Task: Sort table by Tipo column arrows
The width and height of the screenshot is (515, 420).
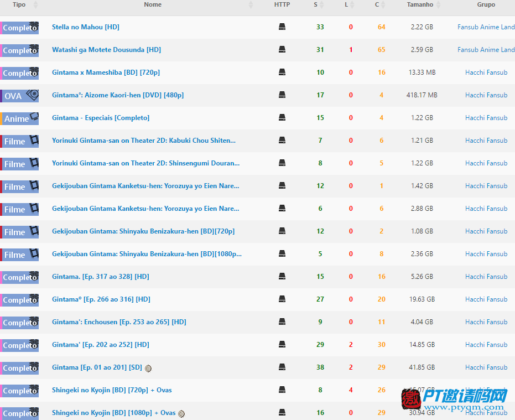Action: click(35, 4)
